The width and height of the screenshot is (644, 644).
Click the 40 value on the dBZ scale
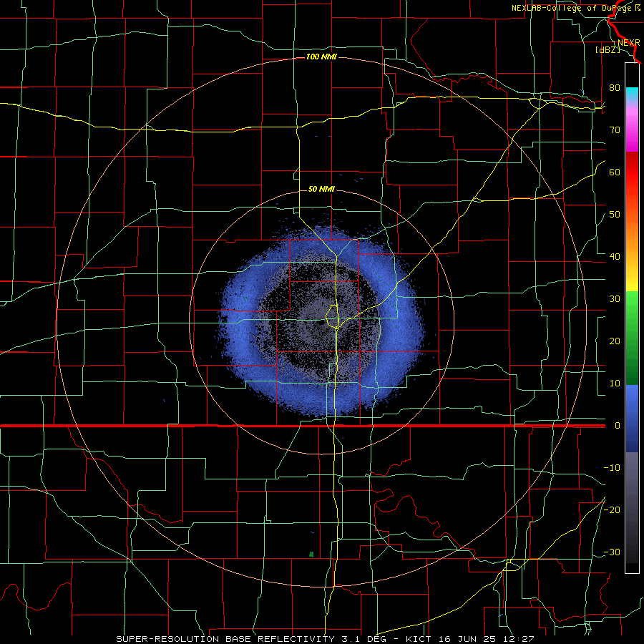tap(615, 257)
